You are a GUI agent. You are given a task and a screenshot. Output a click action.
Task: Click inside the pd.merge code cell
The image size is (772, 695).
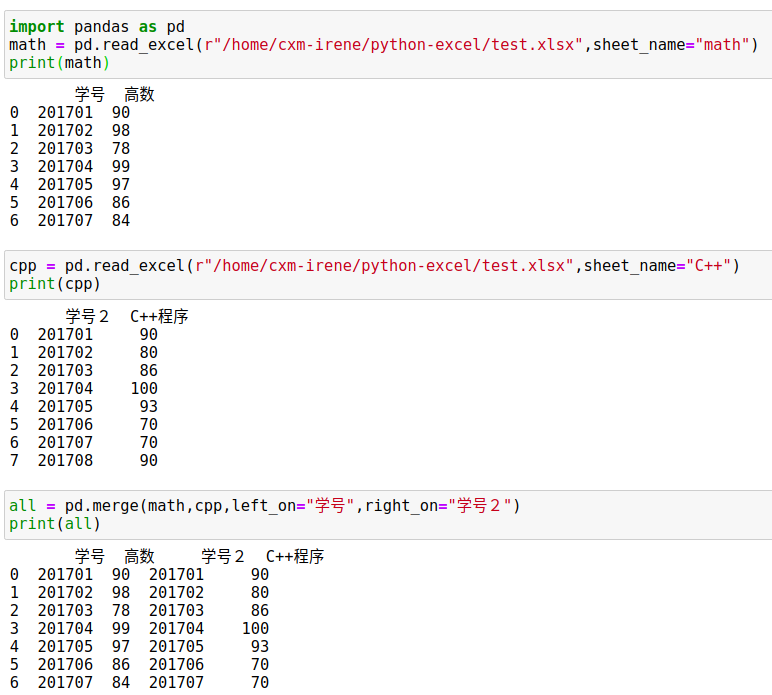click(x=389, y=514)
